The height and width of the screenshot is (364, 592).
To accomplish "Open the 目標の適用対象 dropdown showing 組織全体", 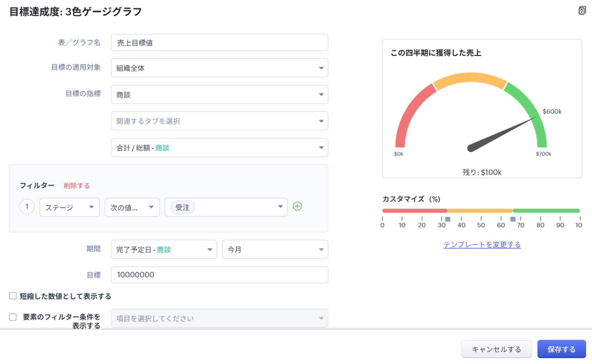I will (x=219, y=68).
